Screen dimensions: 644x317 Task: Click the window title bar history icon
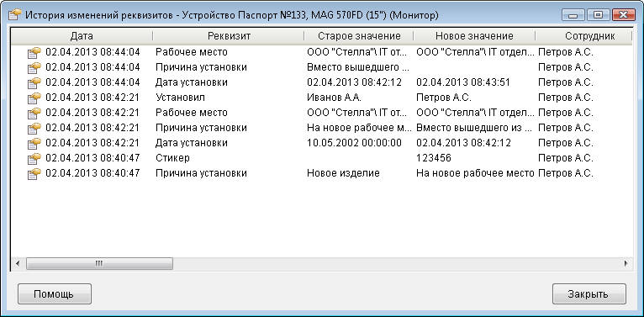(15, 15)
